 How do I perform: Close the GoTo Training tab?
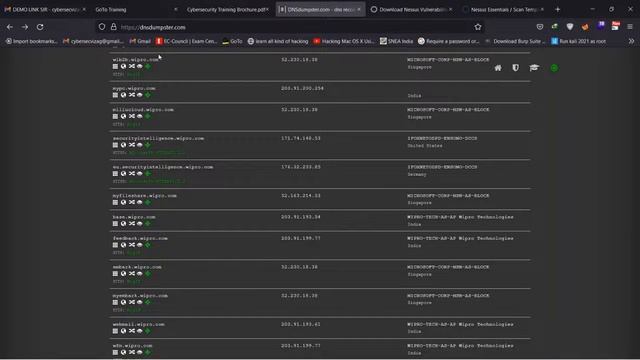[x=176, y=9]
